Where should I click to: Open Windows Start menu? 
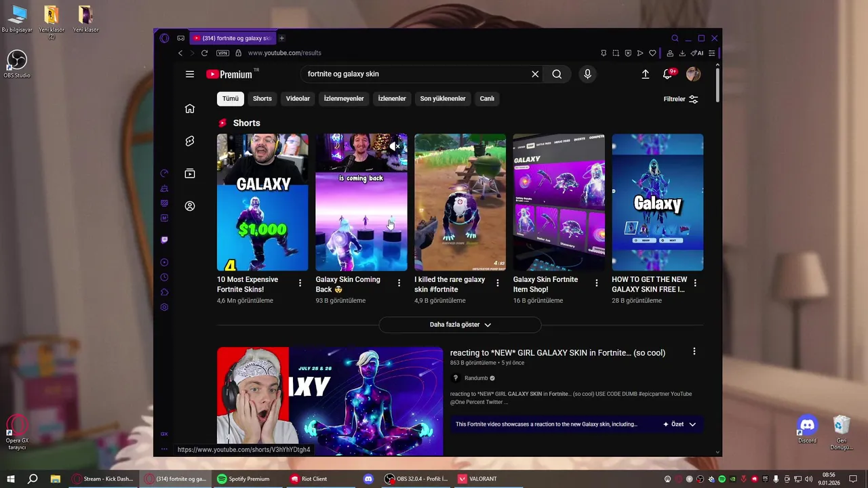(x=11, y=479)
